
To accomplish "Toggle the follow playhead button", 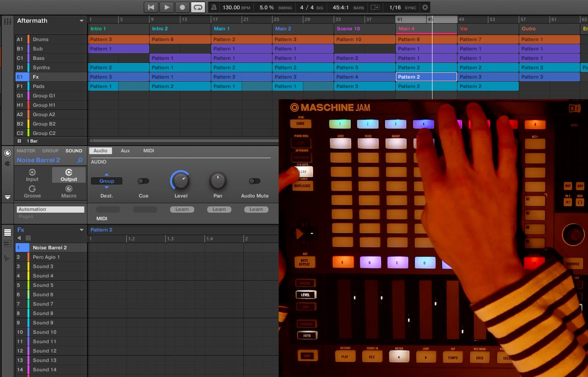I will pyautogui.click(x=375, y=7).
